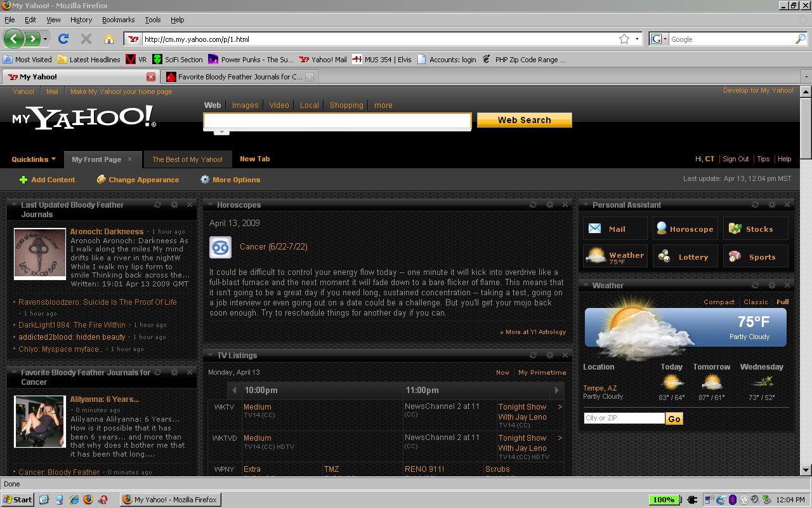This screenshot has width=812, height=508.
Task: Open the Quicklinks dropdown
Action: pyautogui.click(x=34, y=159)
